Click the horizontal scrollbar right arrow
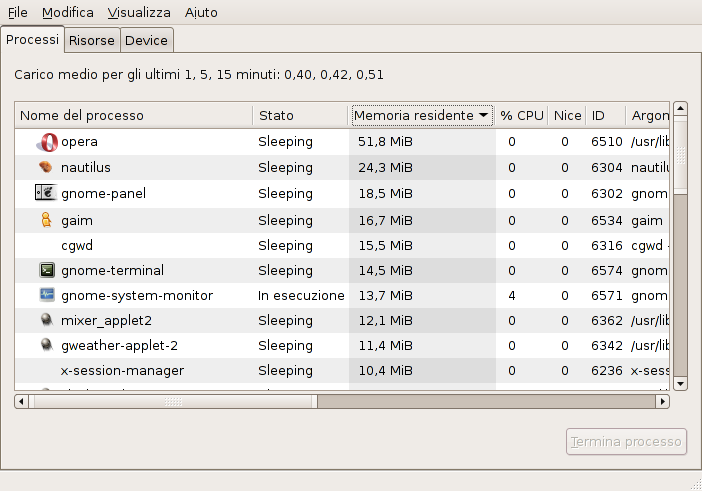Screen dimensions: 702x491 (x=663, y=401)
